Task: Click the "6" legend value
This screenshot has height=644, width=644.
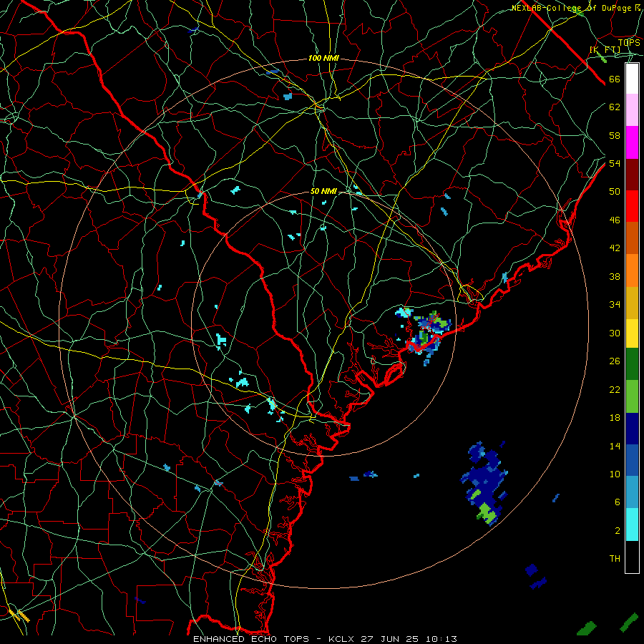Action: pyautogui.click(x=618, y=502)
